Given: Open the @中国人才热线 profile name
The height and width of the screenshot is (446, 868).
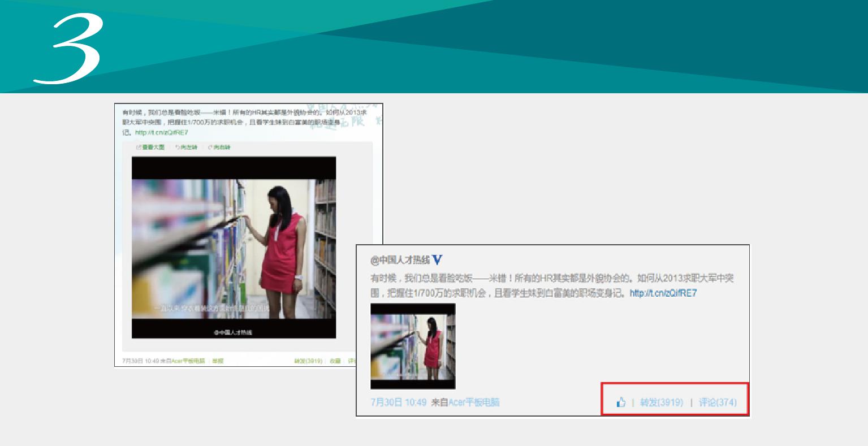Looking at the screenshot, I should click(400, 260).
